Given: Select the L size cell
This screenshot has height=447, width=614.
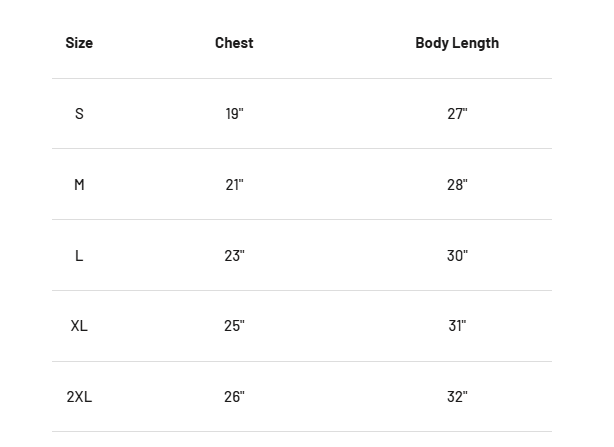Looking at the screenshot, I should (79, 255).
